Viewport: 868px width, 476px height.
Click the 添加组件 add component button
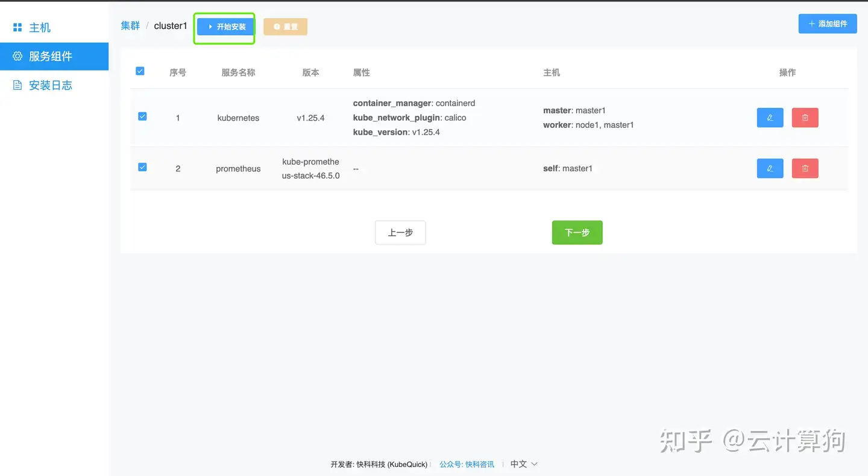click(828, 24)
